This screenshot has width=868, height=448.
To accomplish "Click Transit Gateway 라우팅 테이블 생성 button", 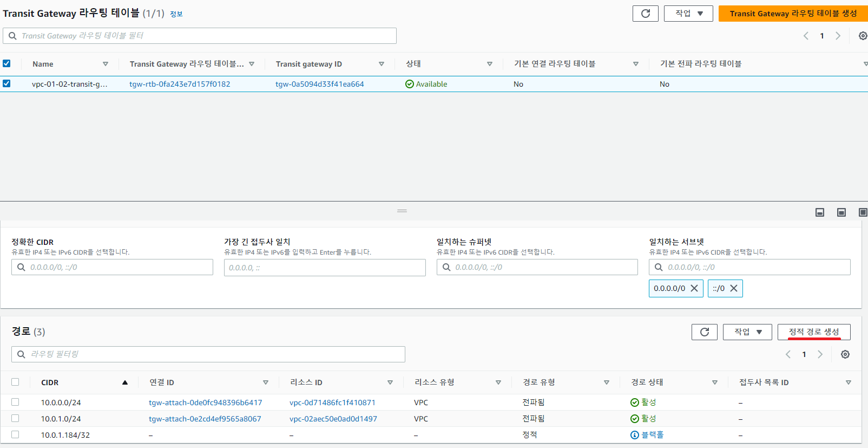I will pyautogui.click(x=793, y=14).
